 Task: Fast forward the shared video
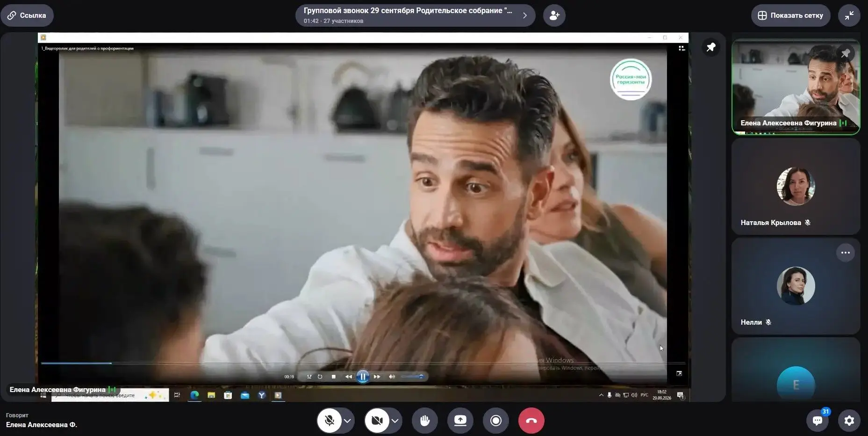[x=377, y=377]
